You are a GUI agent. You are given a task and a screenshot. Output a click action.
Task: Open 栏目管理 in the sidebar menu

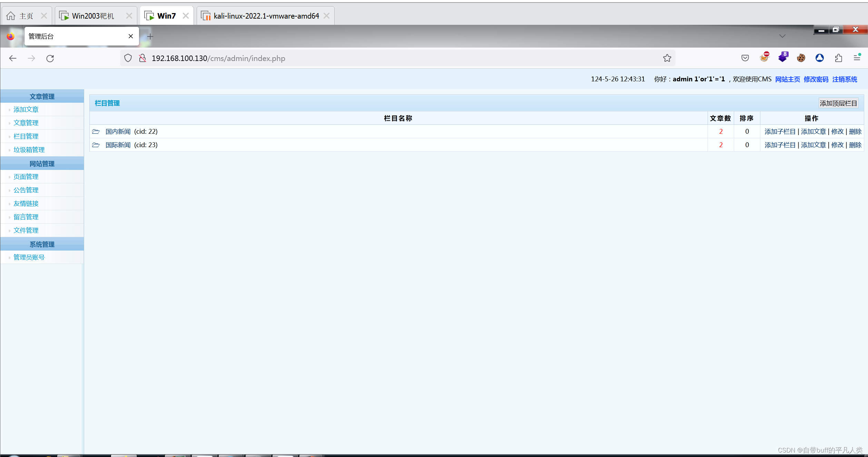point(26,136)
